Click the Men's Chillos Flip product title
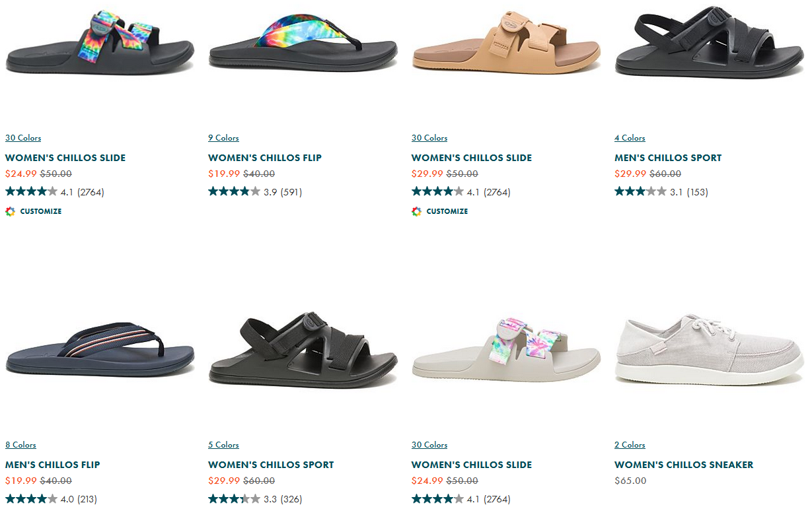812x507 pixels. click(52, 464)
